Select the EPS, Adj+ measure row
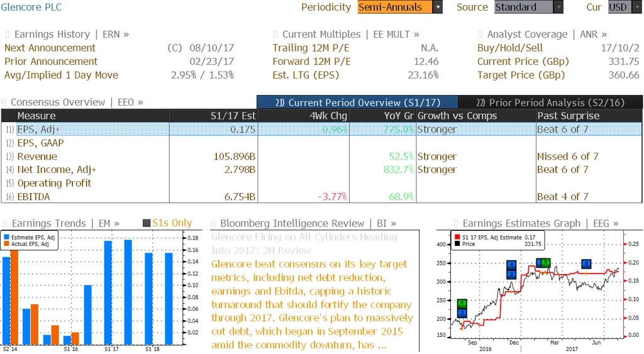The height and width of the screenshot is (354, 644). pos(321,130)
